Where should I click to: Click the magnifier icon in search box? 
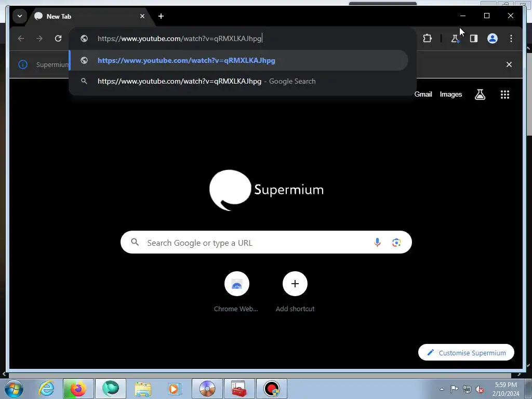click(x=135, y=242)
